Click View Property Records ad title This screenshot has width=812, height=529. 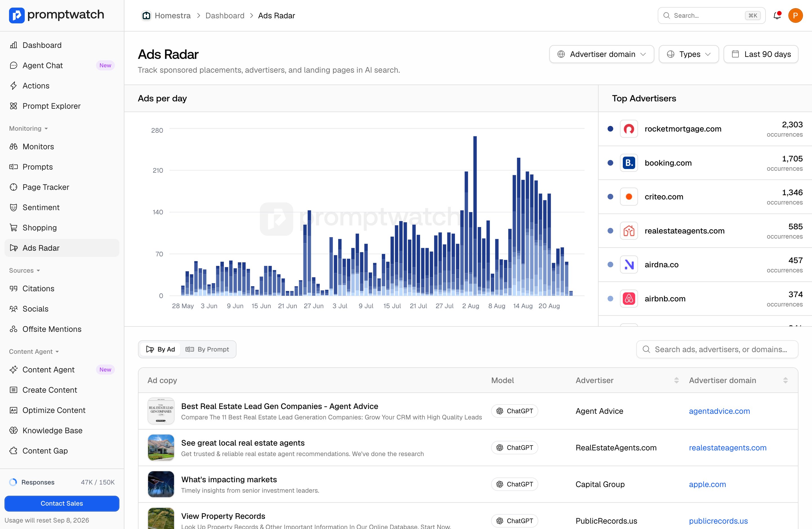(223, 516)
